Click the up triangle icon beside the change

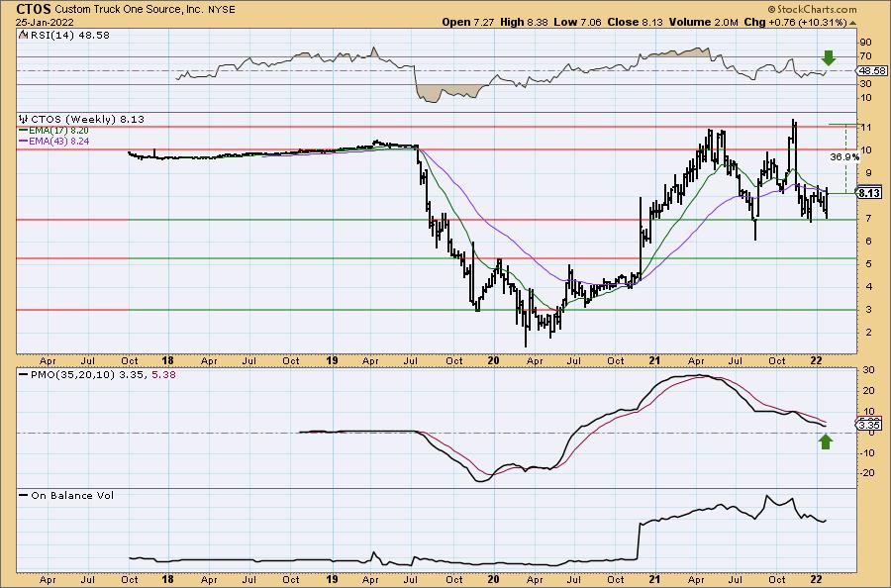pos(852,23)
